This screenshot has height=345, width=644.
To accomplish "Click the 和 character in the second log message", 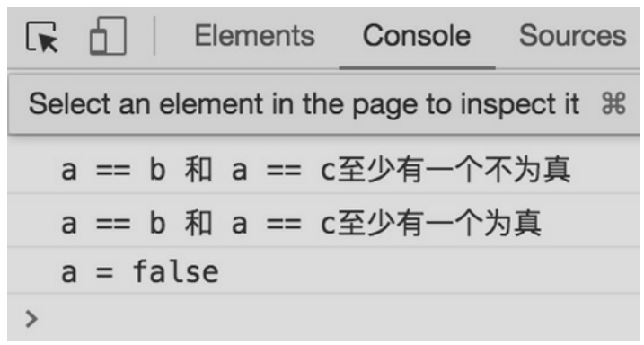I will tap(198, 223).
